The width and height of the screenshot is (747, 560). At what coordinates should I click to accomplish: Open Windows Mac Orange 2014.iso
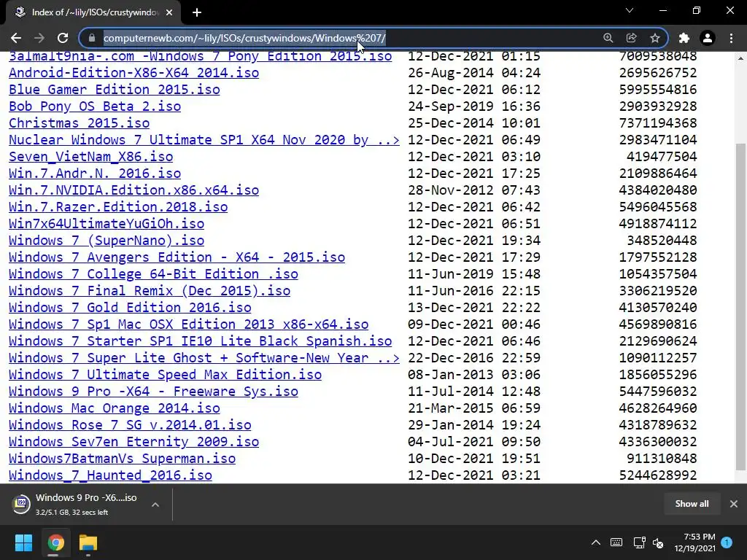coord(115,408)
